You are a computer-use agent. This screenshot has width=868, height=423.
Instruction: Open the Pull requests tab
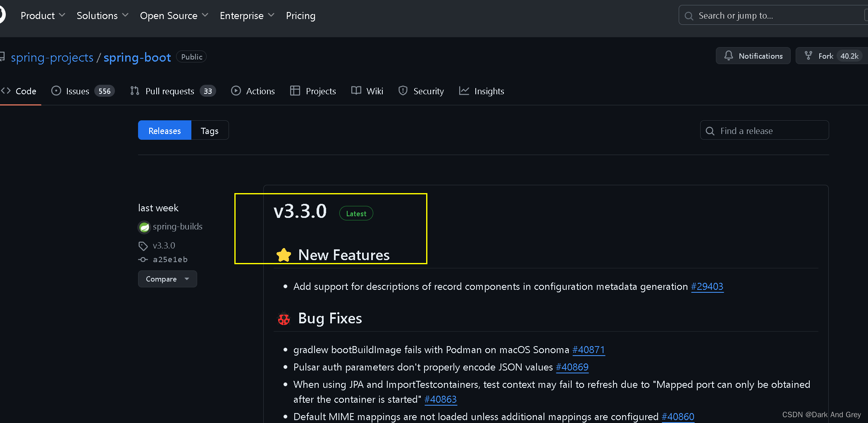[x=173, y=91]
